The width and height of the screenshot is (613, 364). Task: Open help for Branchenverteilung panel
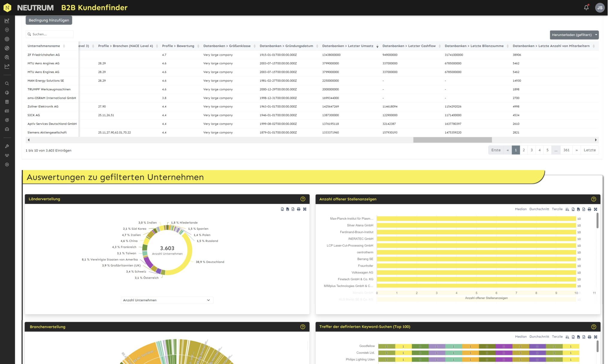303,327
